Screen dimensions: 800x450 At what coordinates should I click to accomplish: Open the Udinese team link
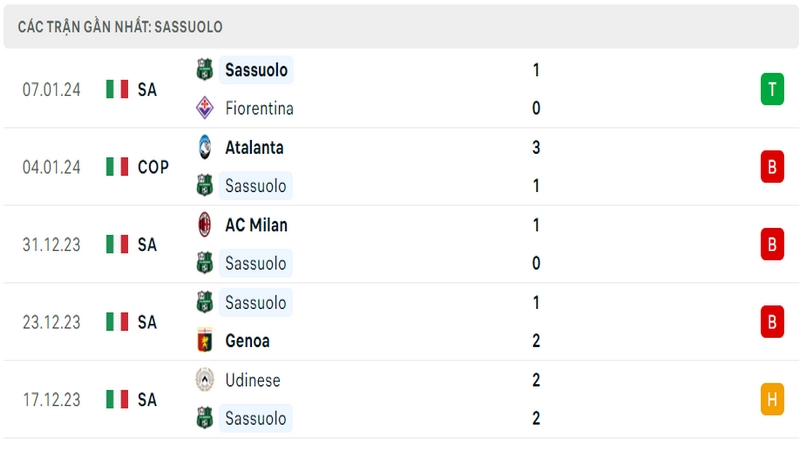coord(253,380)
